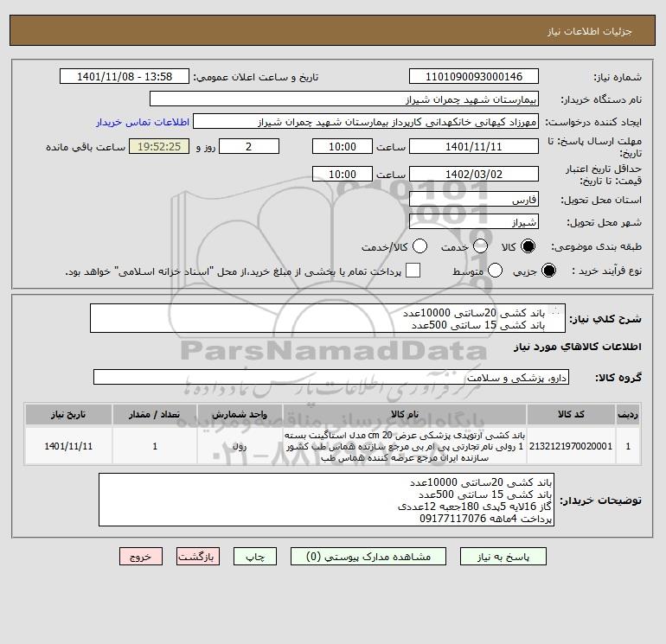Click the پاسخ به نیاز button
The height and width of the screenshot is (644, 666).
[x=503, y=557]
